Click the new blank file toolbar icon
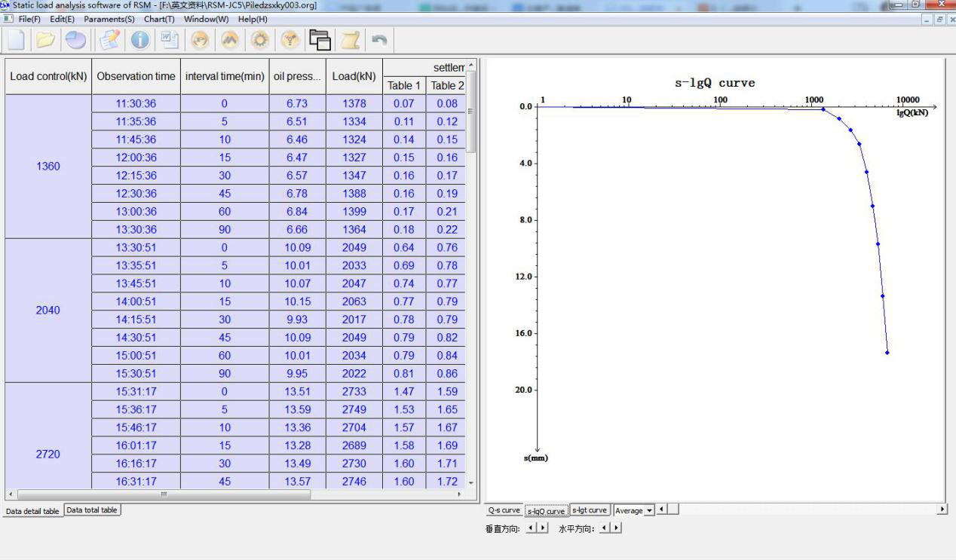Image resolution: width=956 pixels, height=560 pixels. coord(17,41)
